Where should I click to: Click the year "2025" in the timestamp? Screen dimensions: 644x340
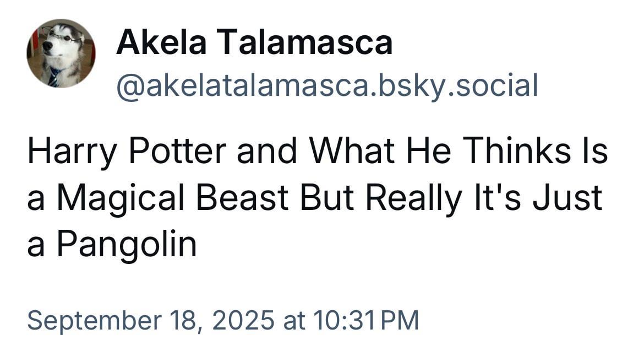243,320
